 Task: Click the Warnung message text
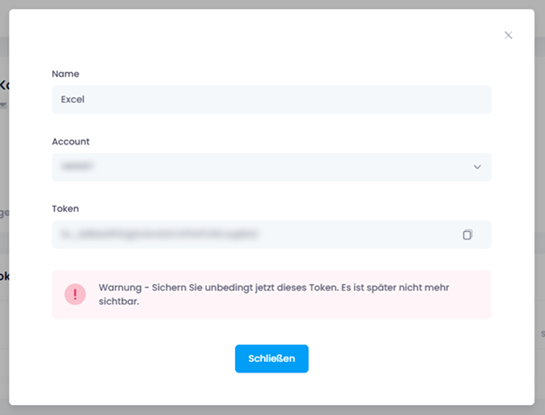click(274, 294)
